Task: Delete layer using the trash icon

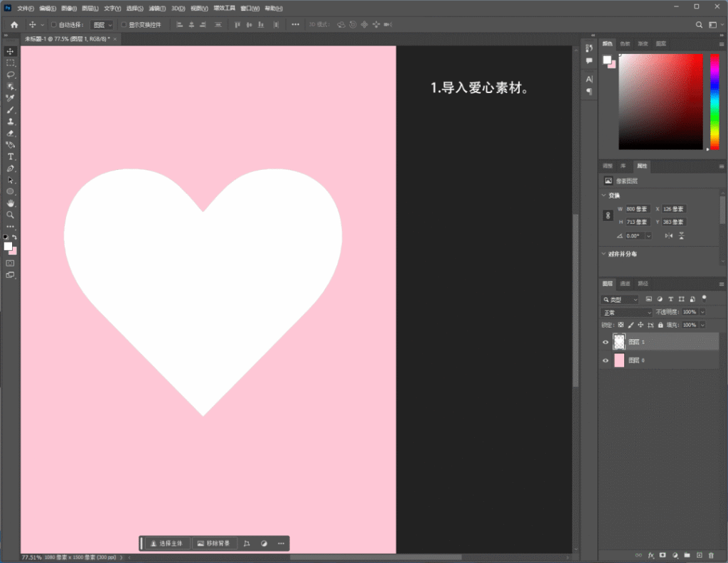Action: click(x=711, y=555)
